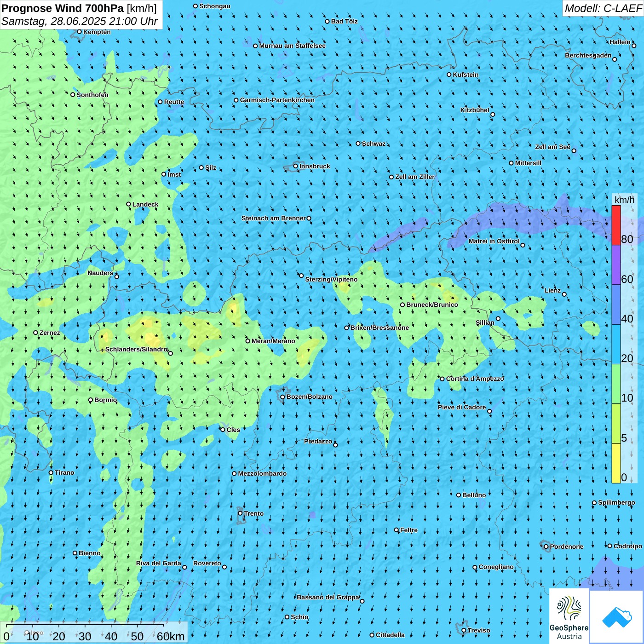Click the 'Berchtesgaden' map label
Image resolution: width=644 pixels, height=644 pixels.
coord(588,55)
